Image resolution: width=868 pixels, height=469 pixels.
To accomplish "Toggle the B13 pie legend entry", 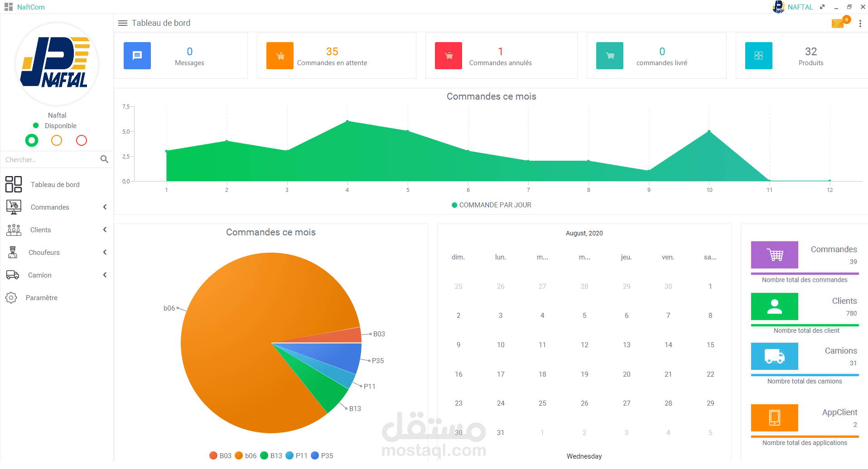I will pyautogui.click(x=271, y=455).
